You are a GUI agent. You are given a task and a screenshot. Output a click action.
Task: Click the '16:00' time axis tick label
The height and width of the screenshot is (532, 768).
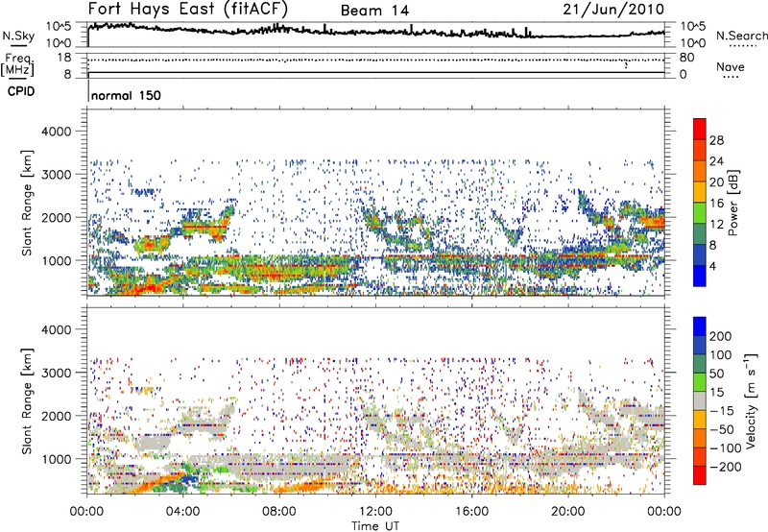click(471, 512)
